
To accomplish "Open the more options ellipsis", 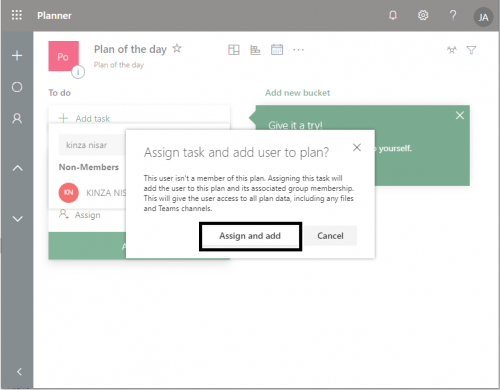I will click(298, 50).
